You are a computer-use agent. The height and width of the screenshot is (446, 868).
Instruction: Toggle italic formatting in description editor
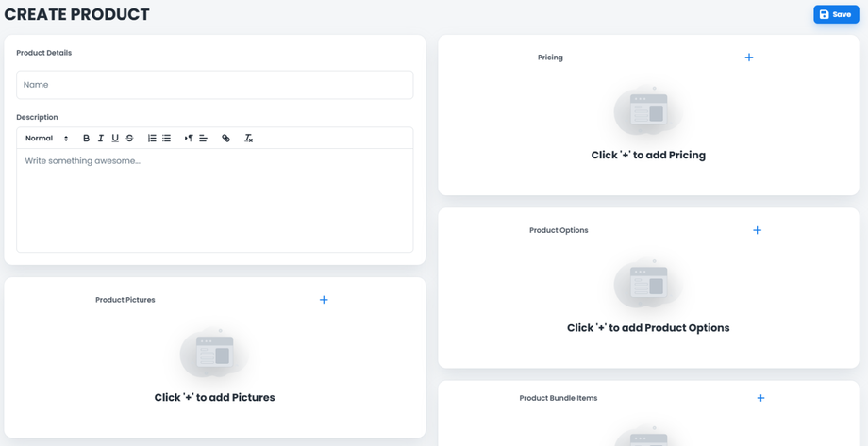pyautogui.click(x=101, y=139)
